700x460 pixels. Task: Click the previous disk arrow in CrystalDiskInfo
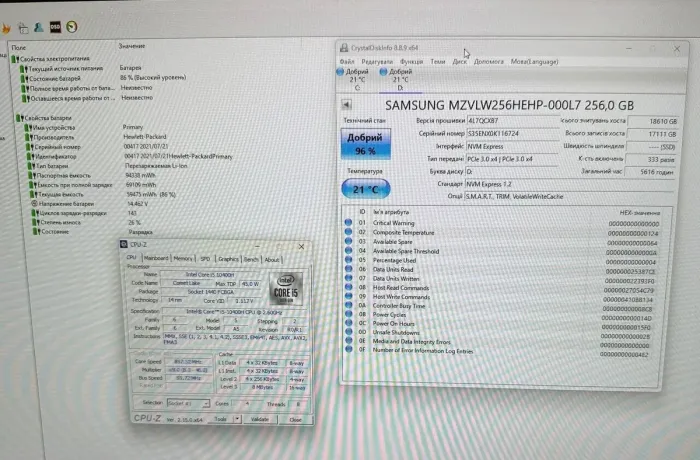(x=346, y=103)
